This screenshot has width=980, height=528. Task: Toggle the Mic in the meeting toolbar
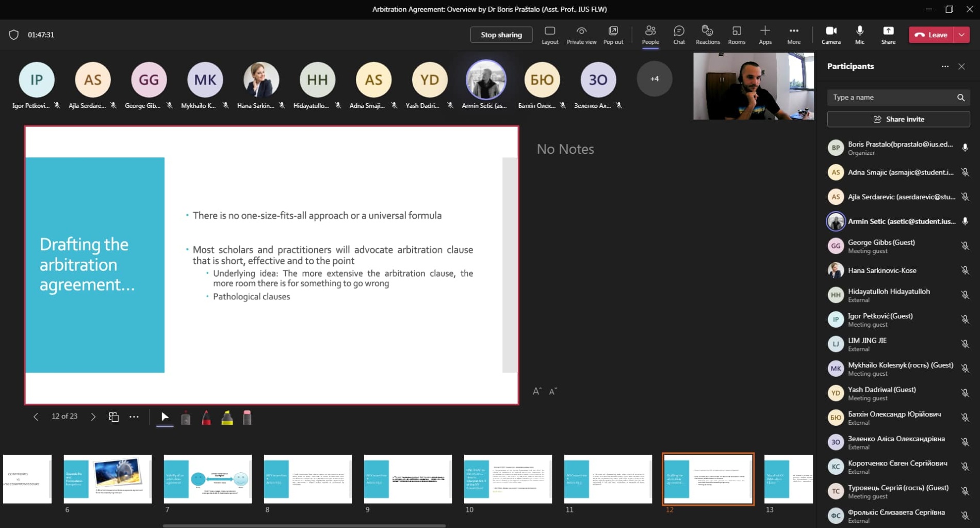pos(859,35)
